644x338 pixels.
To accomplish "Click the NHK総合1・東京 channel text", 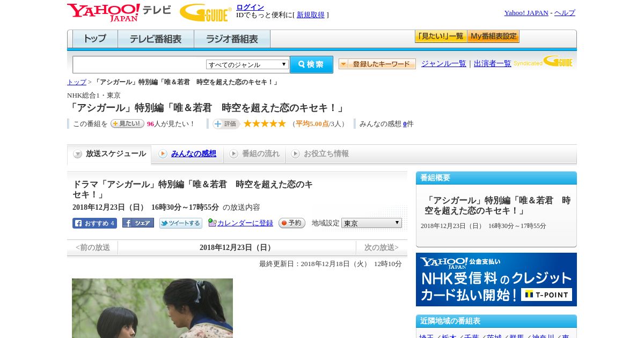I will [x=94, y=95].
